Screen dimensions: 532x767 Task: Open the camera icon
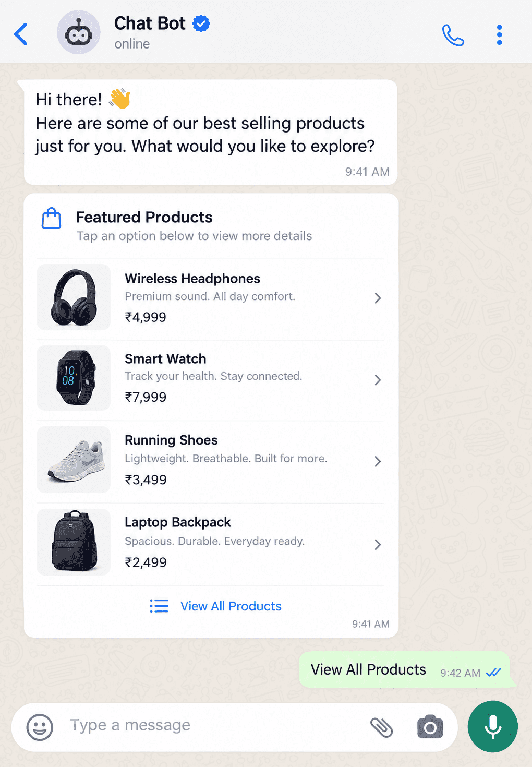click(x=430, y=727)
